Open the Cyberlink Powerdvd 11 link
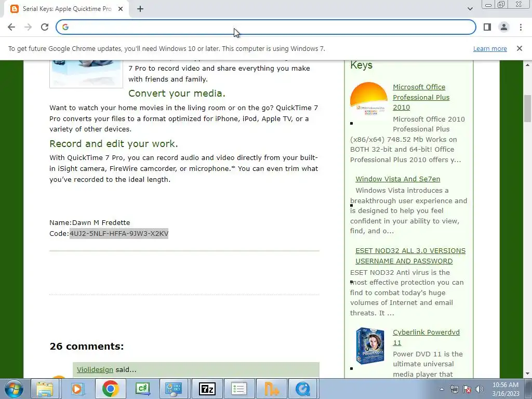 [x=426, y=337]
